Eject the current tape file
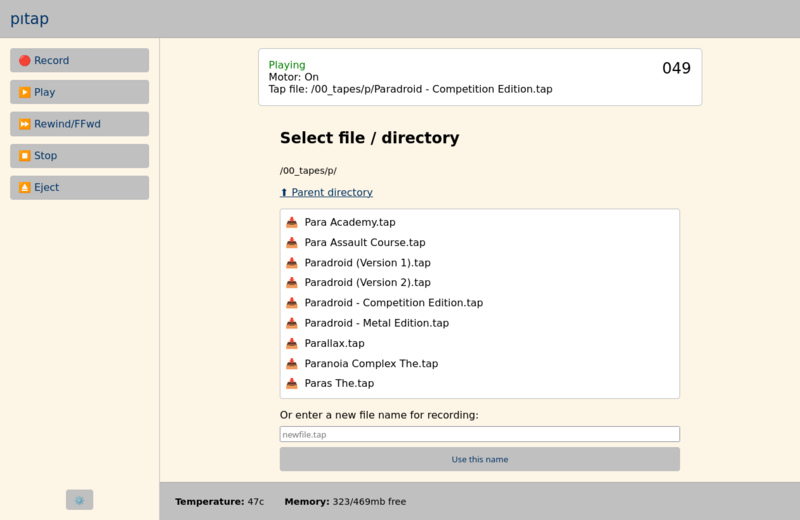Screen dimensions: 800x520 click(80, 187)
